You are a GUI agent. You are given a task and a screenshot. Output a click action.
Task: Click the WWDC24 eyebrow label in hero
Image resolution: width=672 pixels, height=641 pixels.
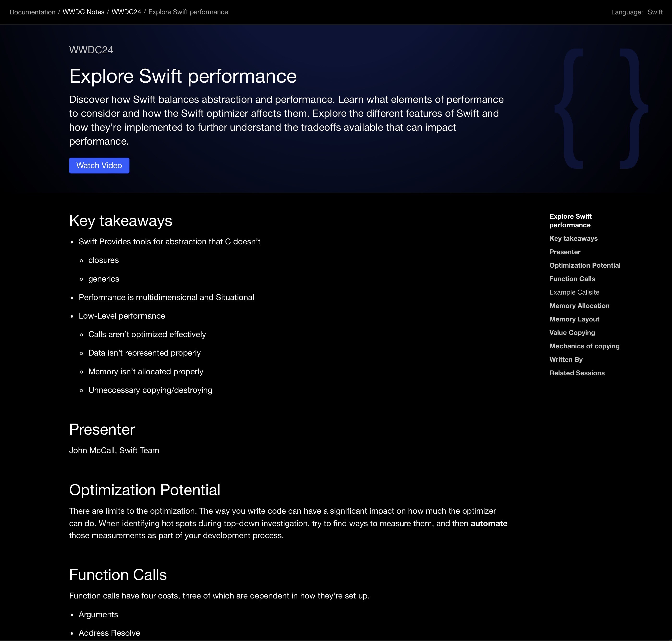coord(91,50)
